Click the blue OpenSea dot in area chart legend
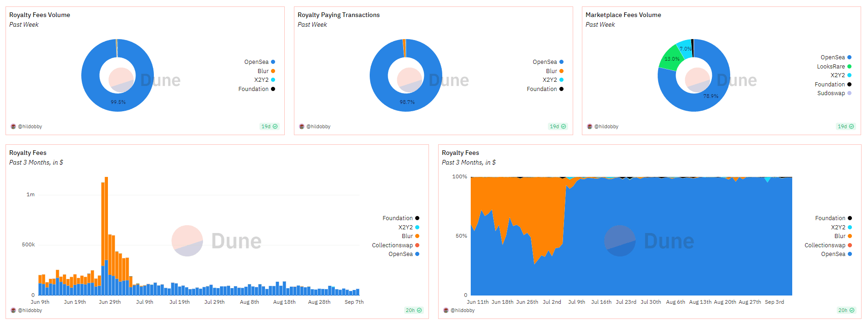This screenshot has width=868, height=324. click(x=850, y=254)
